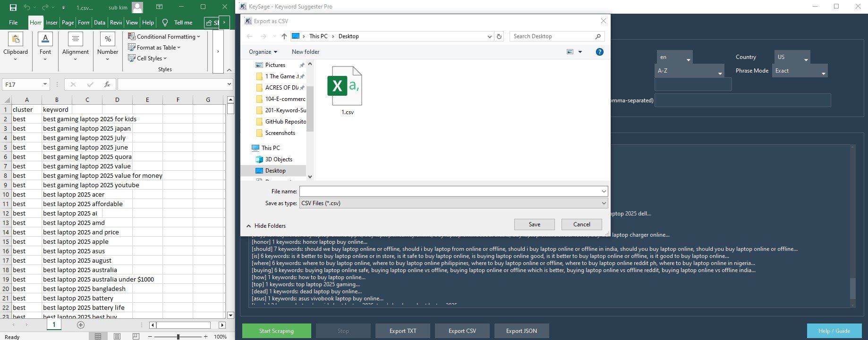Click the user account avatar in Excel
The image size is (868, 340).
pos(137,8)
